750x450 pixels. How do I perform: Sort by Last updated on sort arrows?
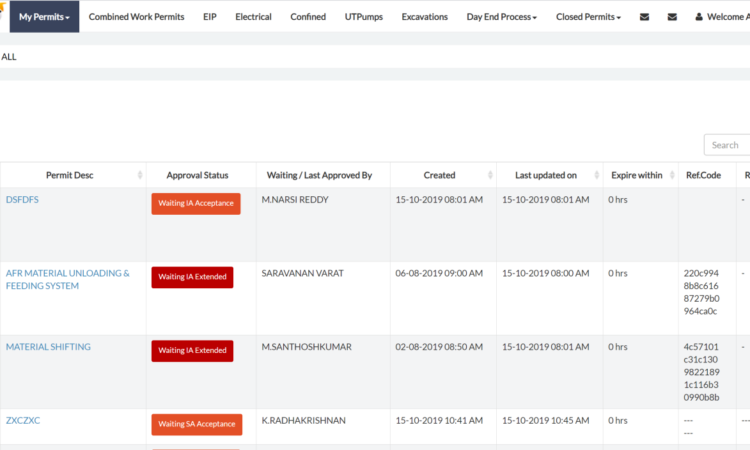point(595,175)
